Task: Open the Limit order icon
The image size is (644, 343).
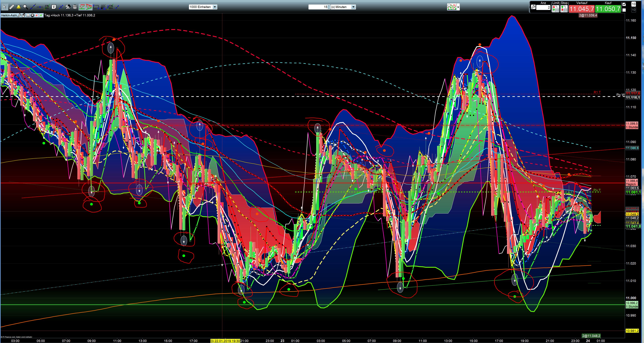Action: tap(556, 9)
